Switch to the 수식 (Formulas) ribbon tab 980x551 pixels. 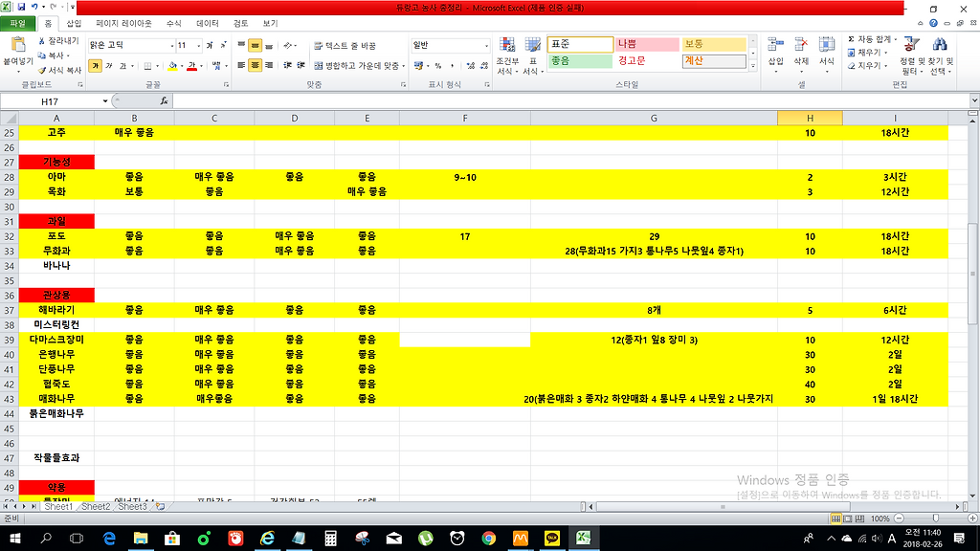click(173, 23)
